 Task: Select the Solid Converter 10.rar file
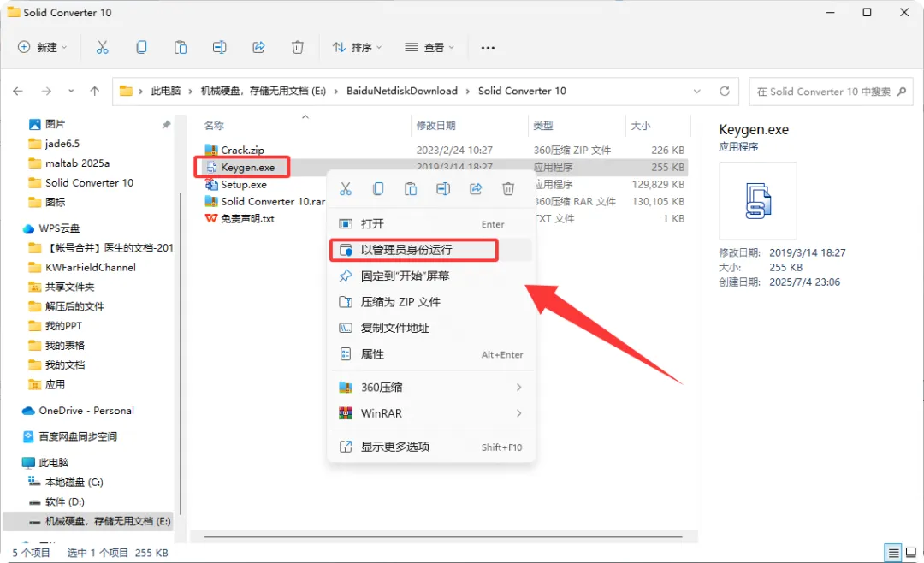273,202
